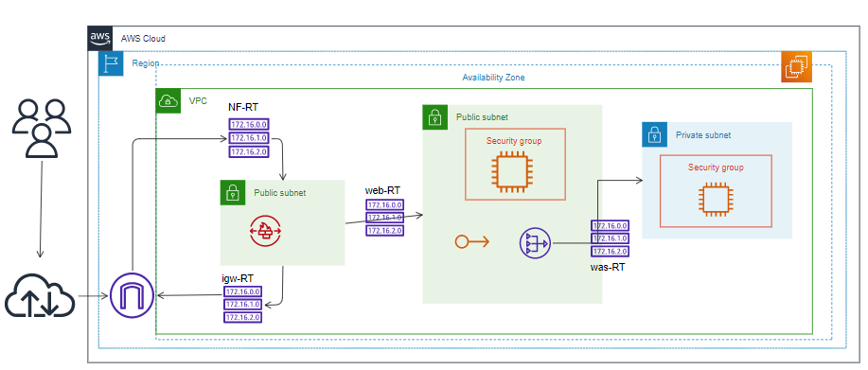This screenshot has height=370, width=868.
Task: Select the Availability Zone label
Action: 494,78
